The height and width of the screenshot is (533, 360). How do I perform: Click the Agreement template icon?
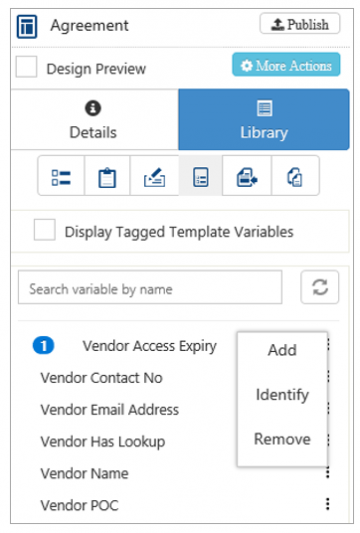click(27, 26)
